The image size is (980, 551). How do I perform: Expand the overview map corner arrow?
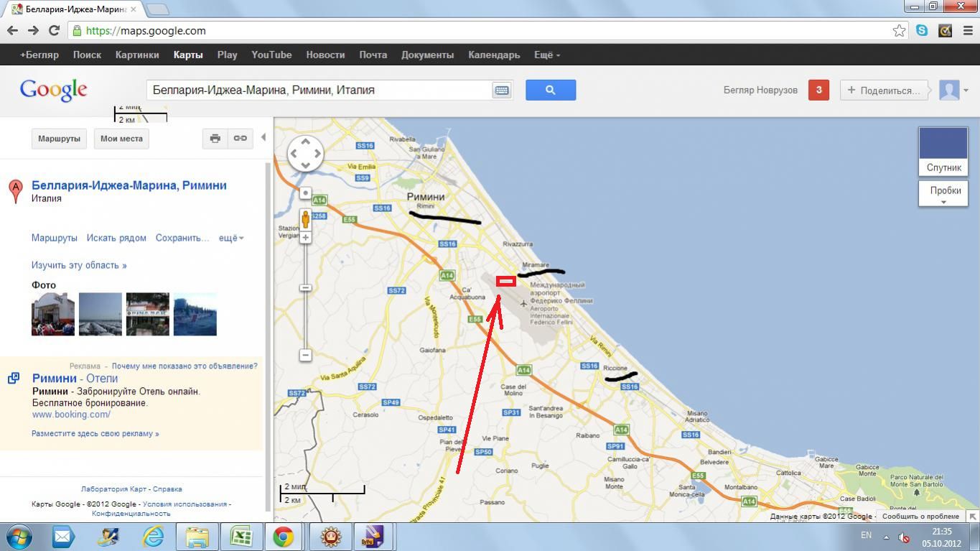point(972,516)
